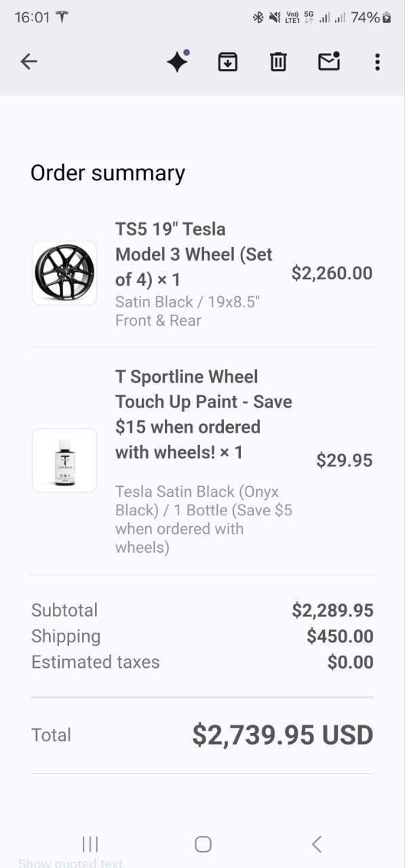Screen dimensions: 405x868
Task: Tap the back arrow to leave the email
Action: 28,62
